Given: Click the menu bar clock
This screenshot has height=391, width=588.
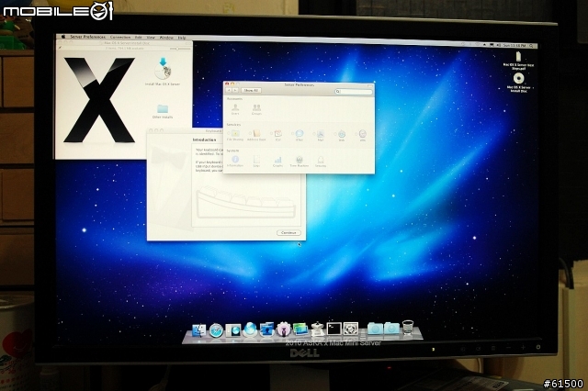Looking at the screenshot, I should pos(514,45).
